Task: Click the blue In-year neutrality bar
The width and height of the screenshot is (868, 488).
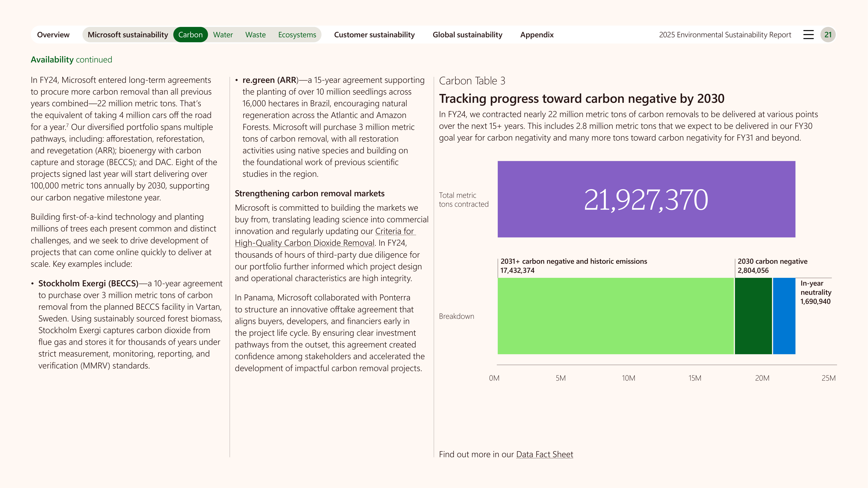Action: click(784, 316)
